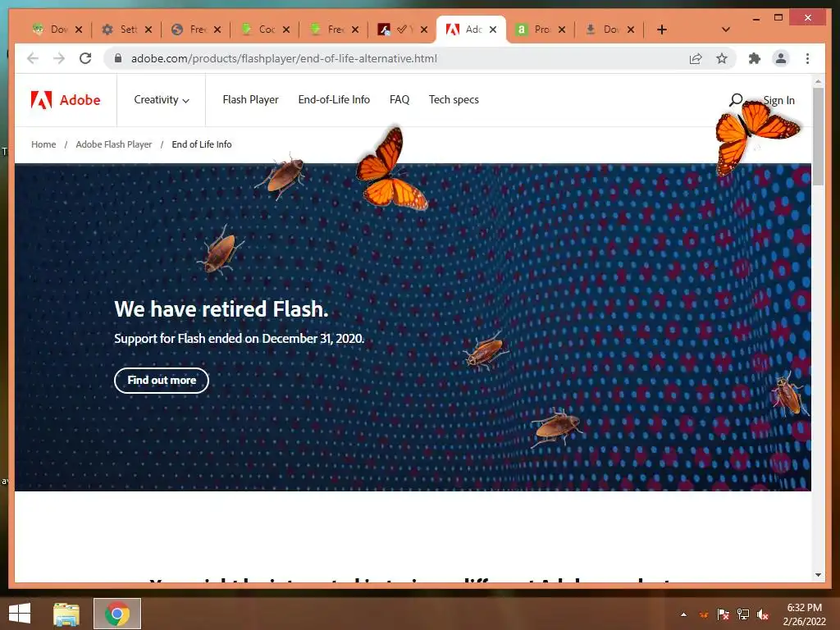This screenshot has width=840, height=630.
Task: Switch to the first Dow tab
Action: [x=57, y=30]
